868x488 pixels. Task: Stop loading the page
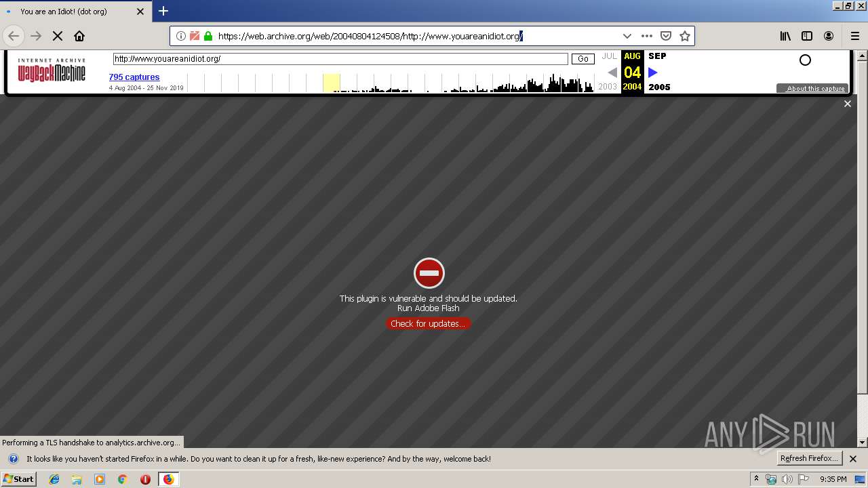(58, 36)
